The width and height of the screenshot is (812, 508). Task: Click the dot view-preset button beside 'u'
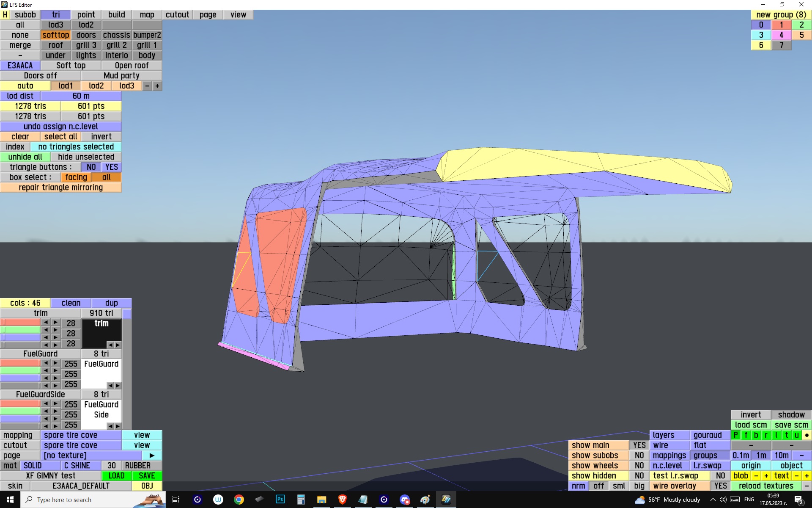[807, 435]
